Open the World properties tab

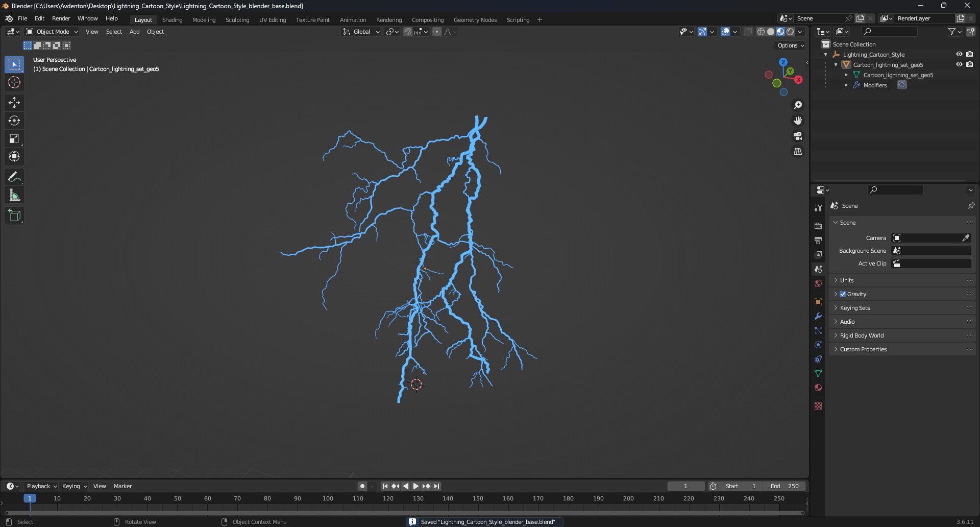click(x=818, y=283)
